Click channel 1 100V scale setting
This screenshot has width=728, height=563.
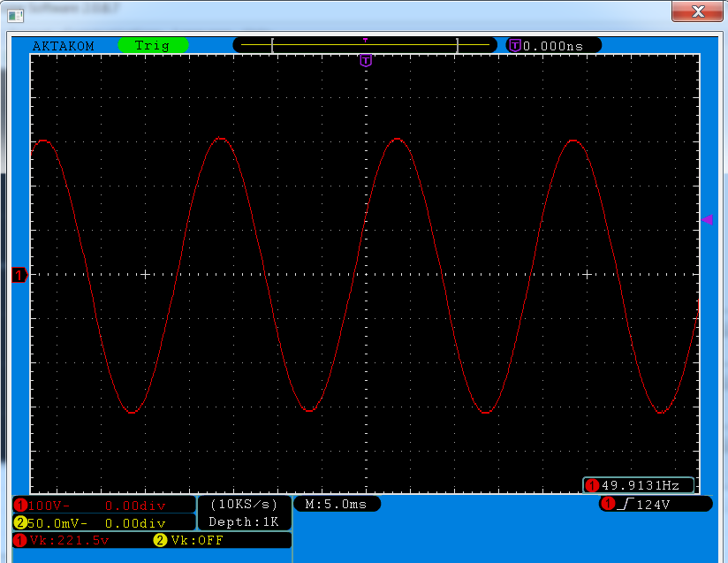tap(49, 506)
